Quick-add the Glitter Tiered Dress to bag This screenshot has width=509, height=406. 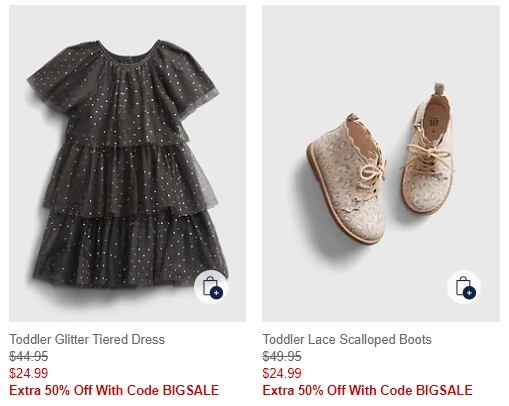click(x=211, y=287)
